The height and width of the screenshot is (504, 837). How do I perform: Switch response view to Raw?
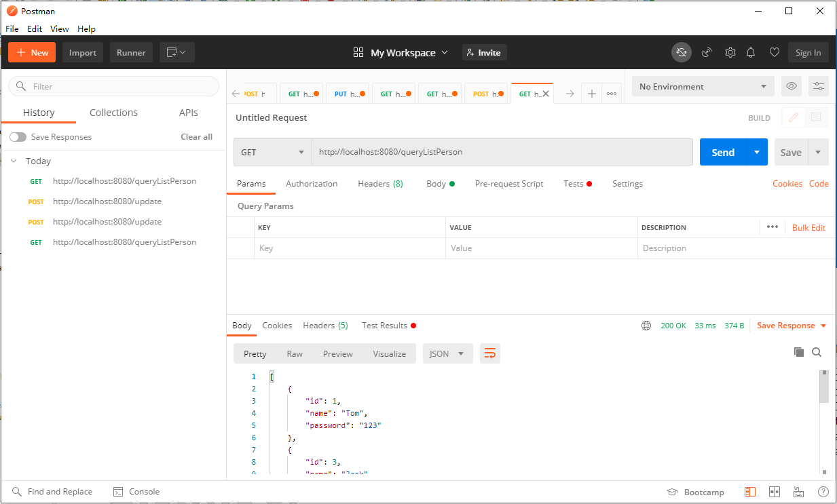295,353
